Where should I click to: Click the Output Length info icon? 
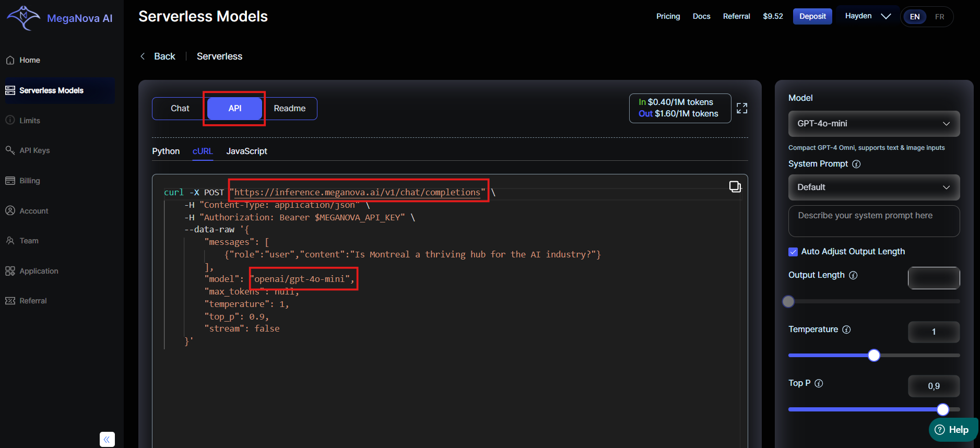853,275
